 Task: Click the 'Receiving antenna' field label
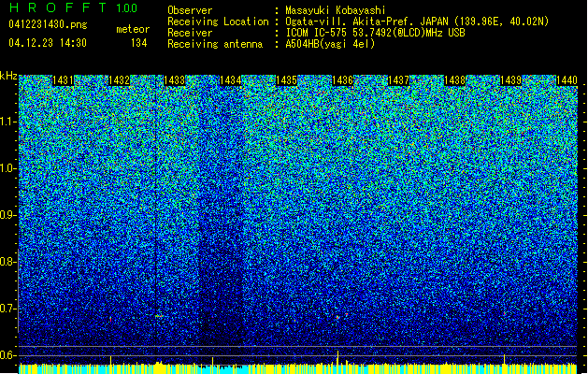point(215,44)
